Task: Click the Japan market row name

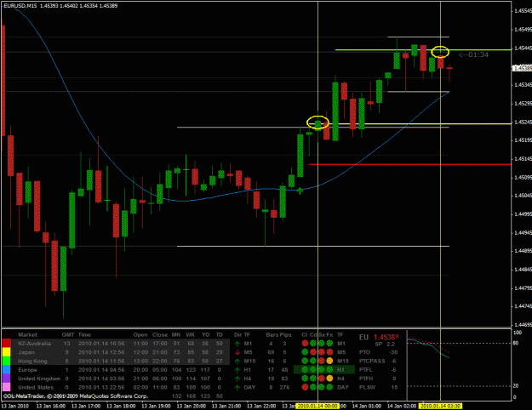Action: pos(26,352)
